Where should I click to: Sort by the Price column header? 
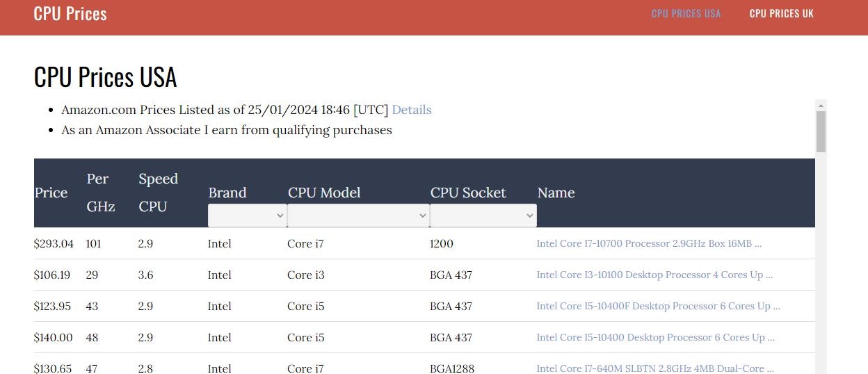pyautogui.click(x=51, y=193)
